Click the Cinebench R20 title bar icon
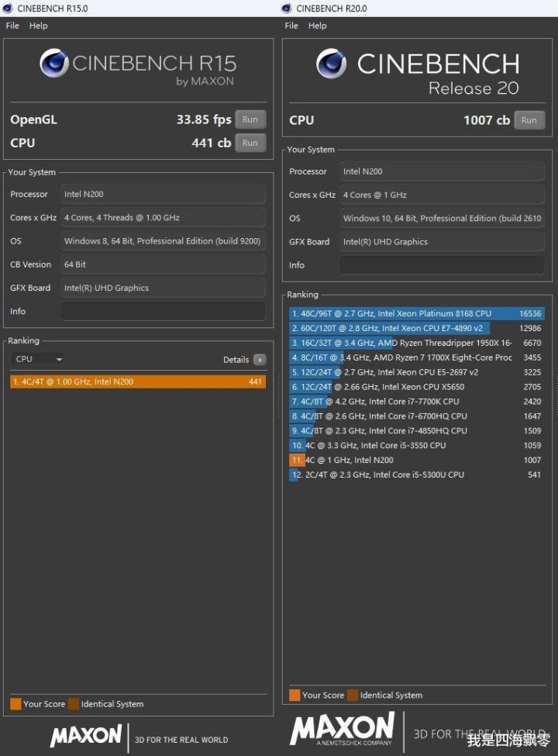This screenshot has width=558, height=756. pyautogui.click(x=287, y=9)
